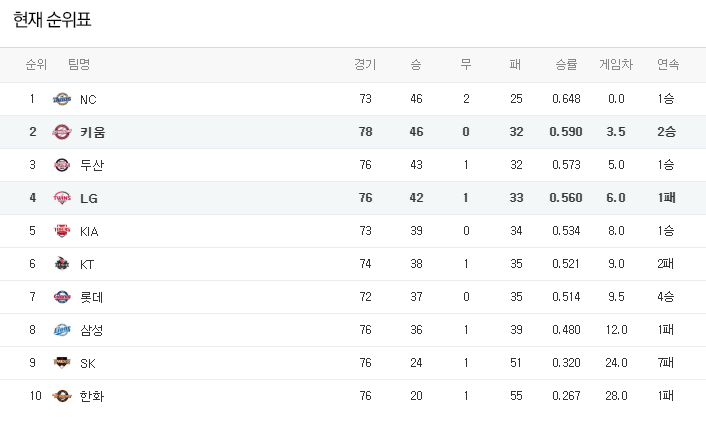The width and height of the screenshot is (706, 432).
Task: Click the 키움 team logo icon
Action: pos(62,132)
